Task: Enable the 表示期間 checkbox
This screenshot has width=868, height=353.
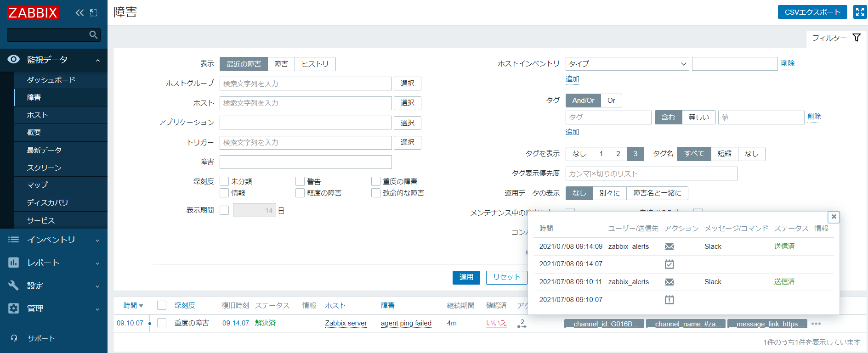Action: pyautogui.click(x=224, y=210)
